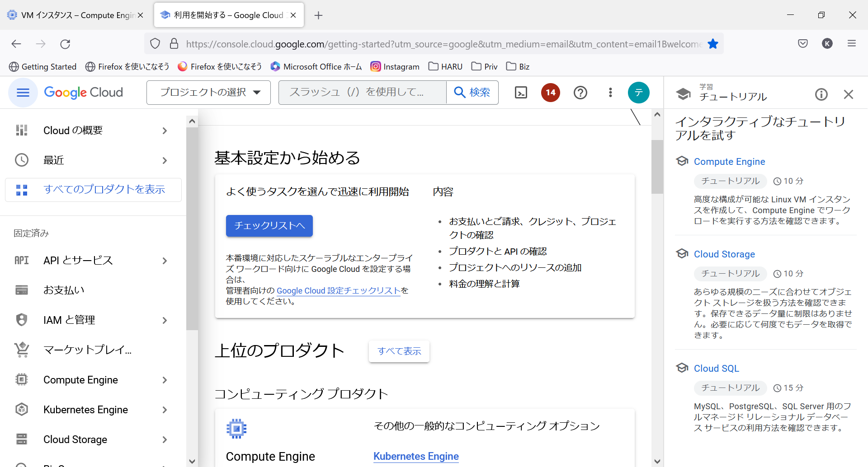Viewport: 868px width, 467px height.
Task: Open the help question mark menu
Action: [580, 93]
